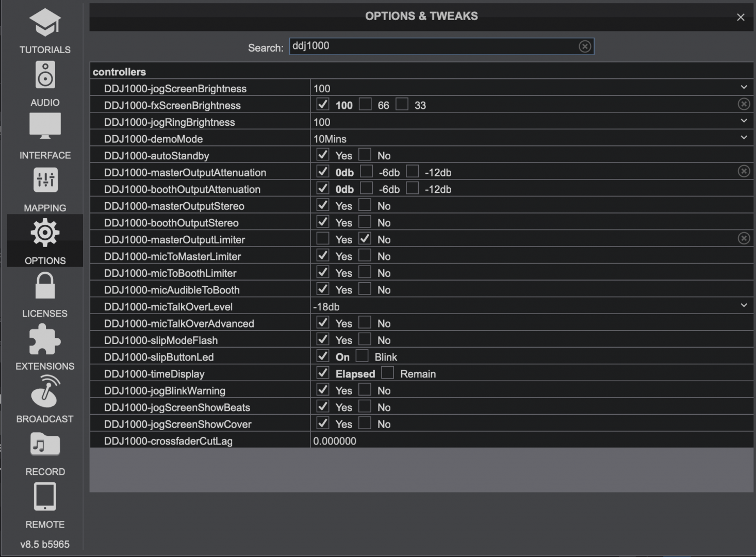Open Broadcast satellite dish icon
This screenshot has width=756, height=557.
[45, 391]
